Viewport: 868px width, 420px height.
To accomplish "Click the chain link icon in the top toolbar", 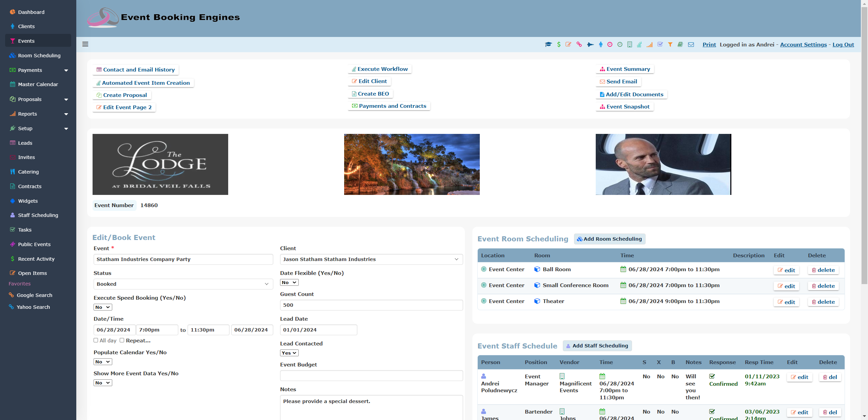I will pyautogui.click(x=579, y=44).
